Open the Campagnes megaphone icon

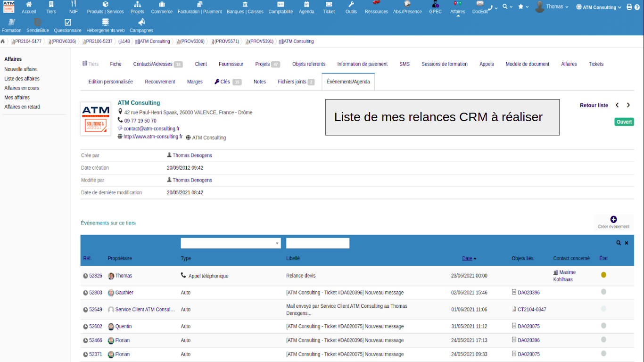pyautogui.click(x=141, y=22)
